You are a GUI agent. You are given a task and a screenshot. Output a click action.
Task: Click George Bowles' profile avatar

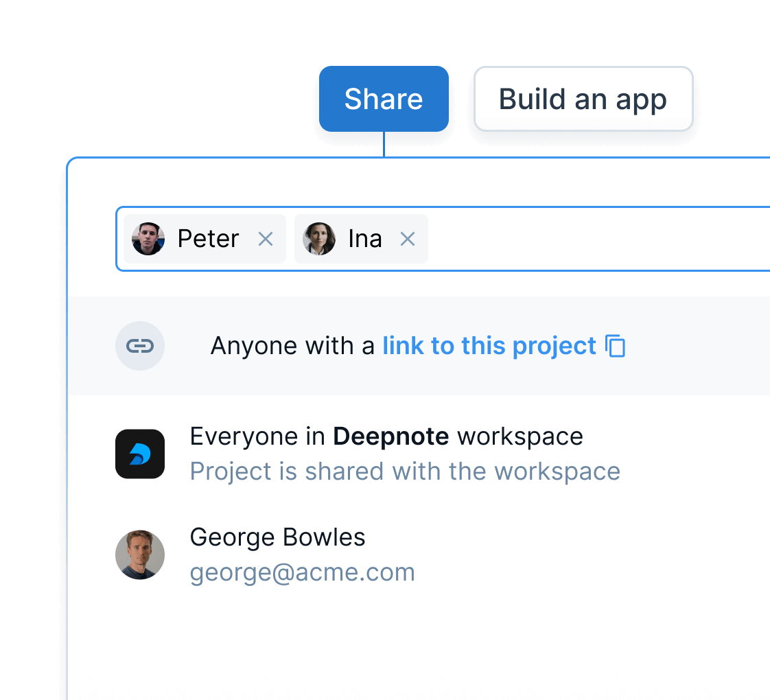pyautogui.click(x=140, y=555)
